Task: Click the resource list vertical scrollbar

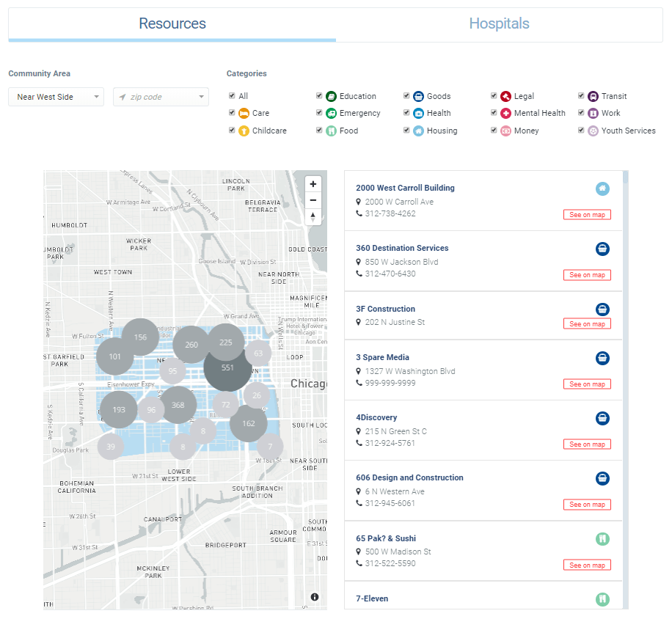Action: point(625,389)
